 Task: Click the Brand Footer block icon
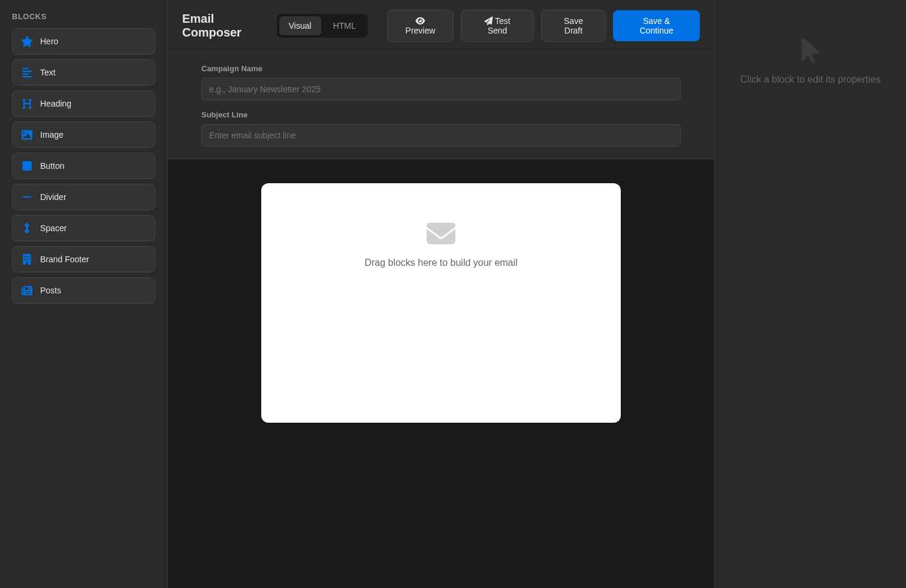26,259
